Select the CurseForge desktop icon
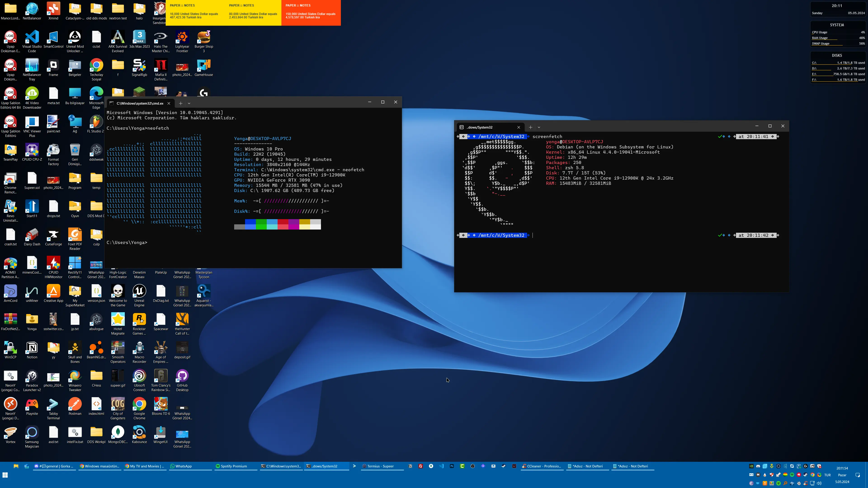The image size is (868, 488). (x=53, y=237)
